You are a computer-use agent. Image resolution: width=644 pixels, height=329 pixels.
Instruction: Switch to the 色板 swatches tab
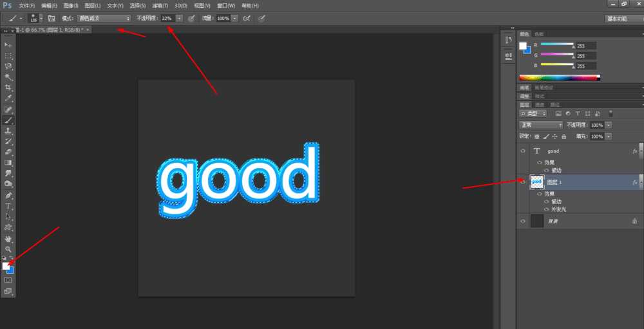pyautogui.click(x=538, y=34)
